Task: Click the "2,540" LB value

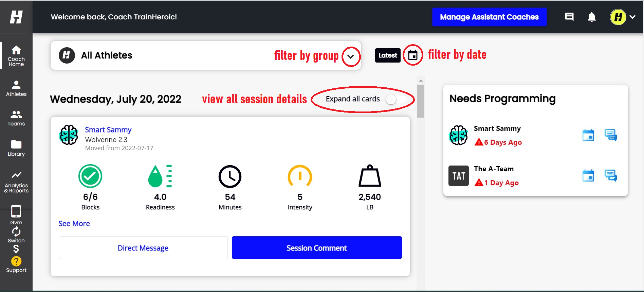Action: click(370, 197)
